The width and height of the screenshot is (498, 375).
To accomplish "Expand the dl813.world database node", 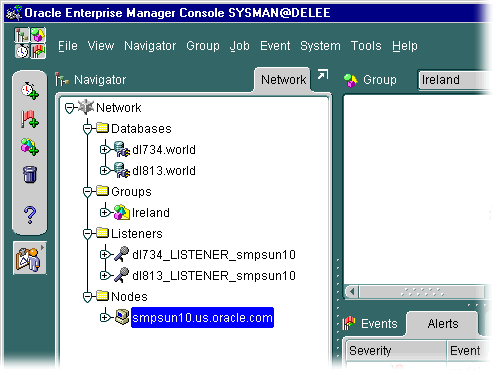I will 105,171.
